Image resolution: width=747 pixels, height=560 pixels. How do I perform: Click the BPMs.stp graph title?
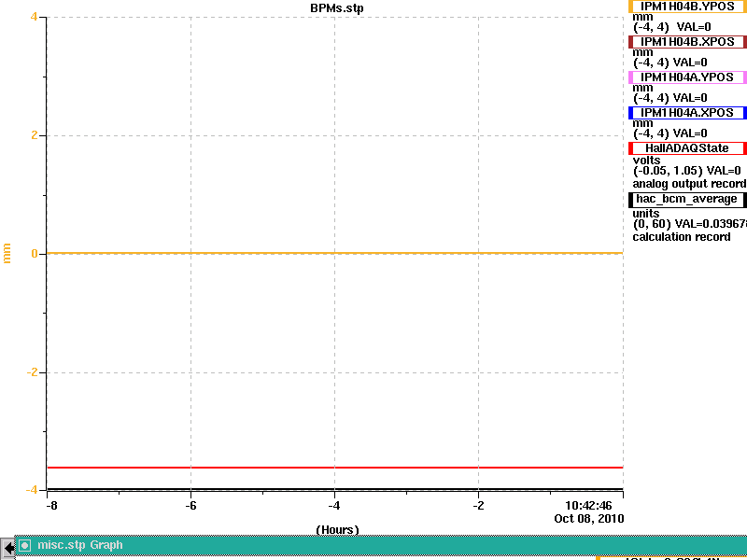coord(337,8)
